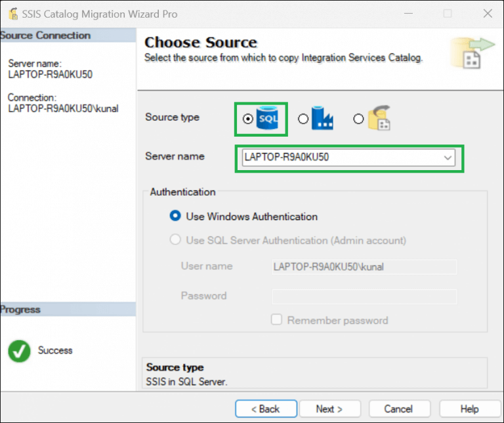The width and height of the screenshot is (504, 423).
Task: Enable Use Windows Authentication option
Action: (175, 216)
